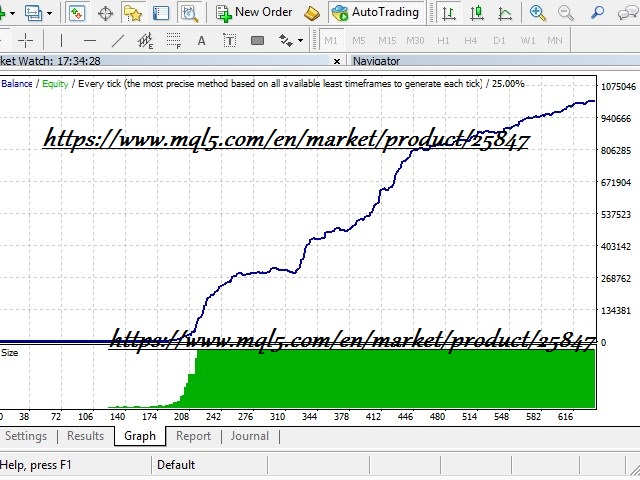Click the 537523 axis value
This screenshot has height=480, width=640.
click(x=616, y=215)
